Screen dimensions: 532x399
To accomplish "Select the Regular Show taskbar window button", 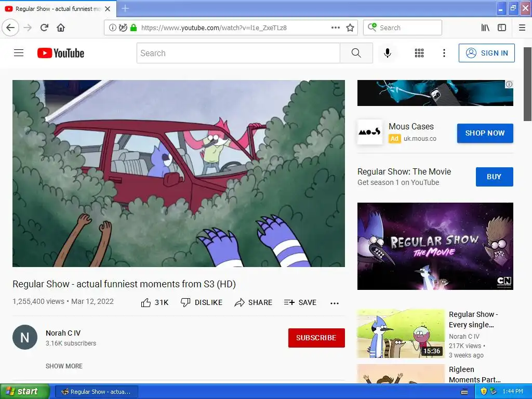I will (96, 392).
